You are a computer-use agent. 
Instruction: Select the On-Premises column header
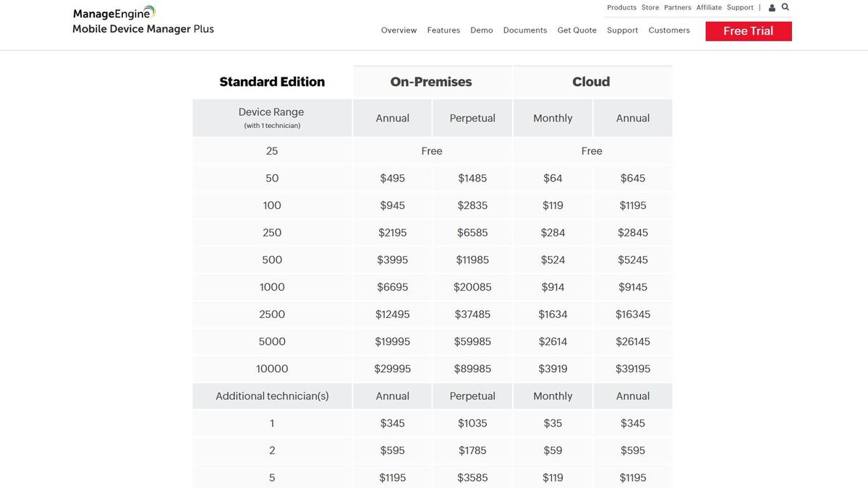coord(432,81)
